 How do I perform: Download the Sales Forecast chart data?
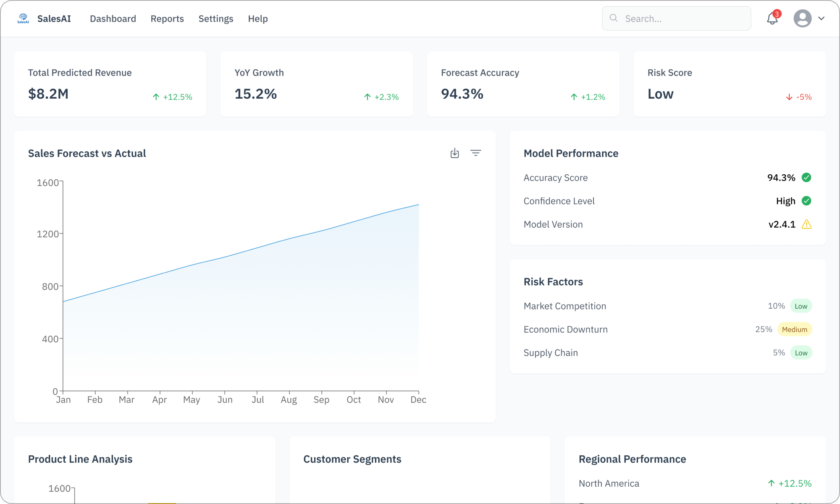(454, 153)
